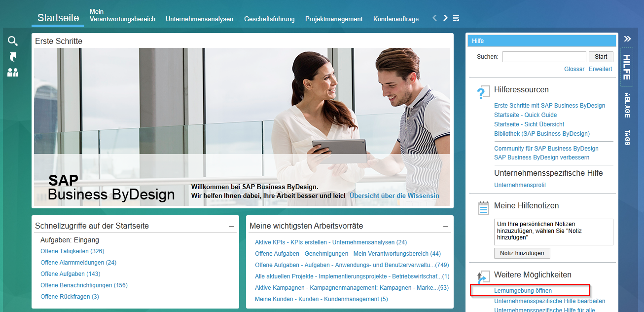
Task: Open the Erweitert search link
Action: point(601,69)
